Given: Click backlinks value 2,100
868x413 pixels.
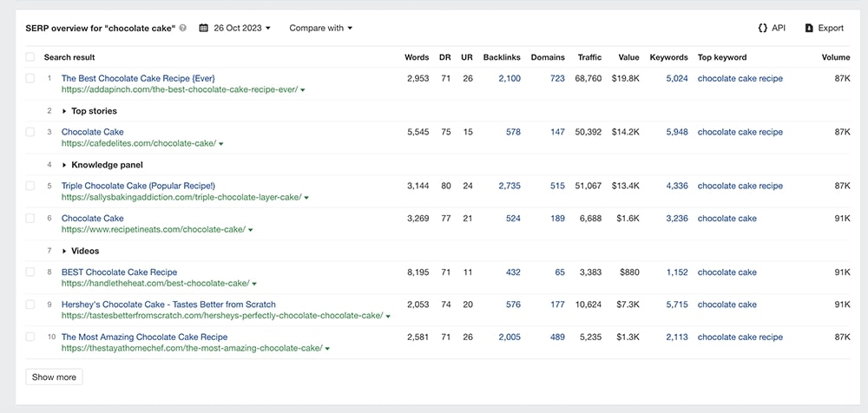Looking at the screenshot, I should pyautogui.click(x=510, y=79).
